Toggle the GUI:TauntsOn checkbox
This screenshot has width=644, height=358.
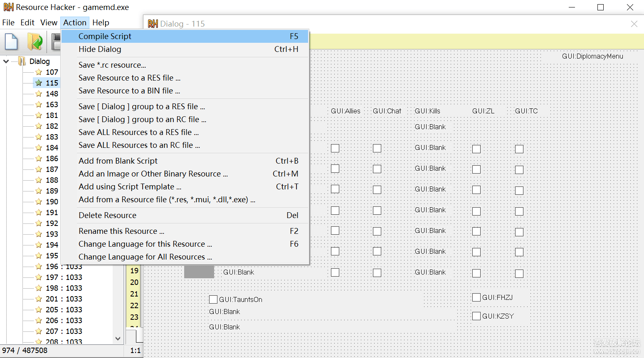(213, 299)
